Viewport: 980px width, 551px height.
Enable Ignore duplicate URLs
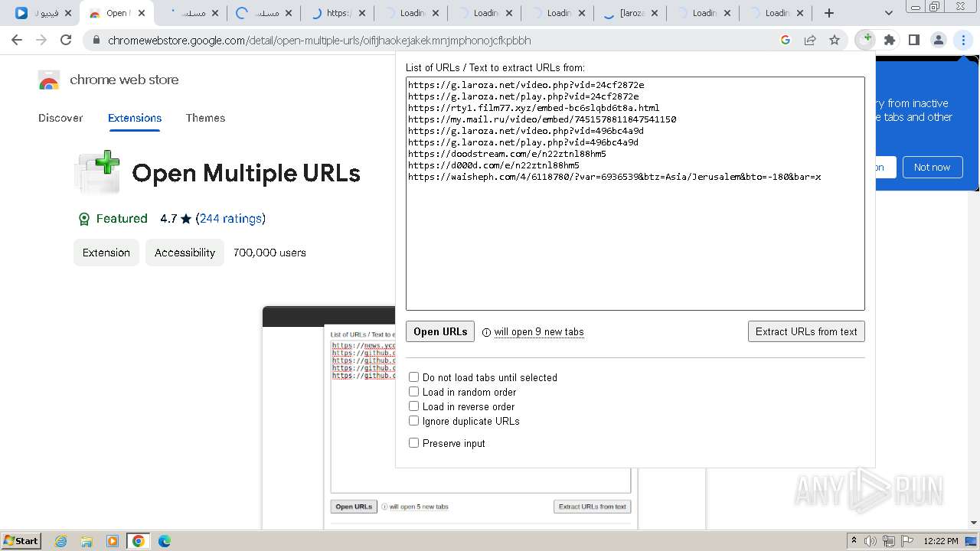[413, 421]
